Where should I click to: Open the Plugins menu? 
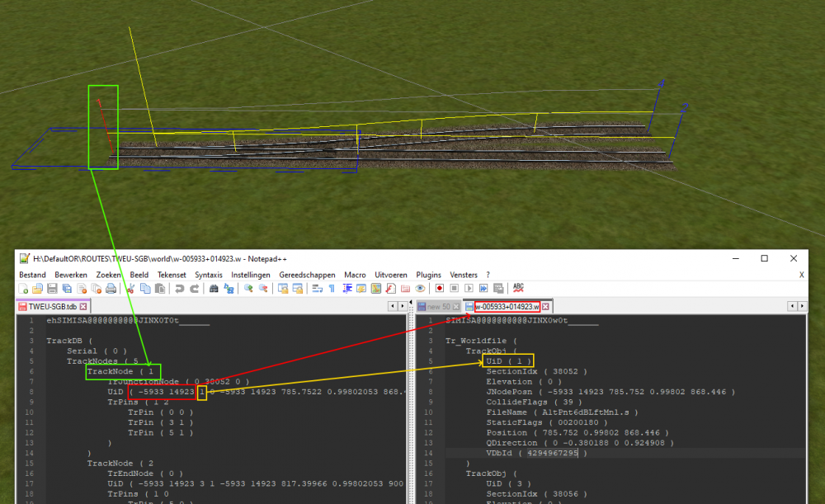[x=428, y=275]
